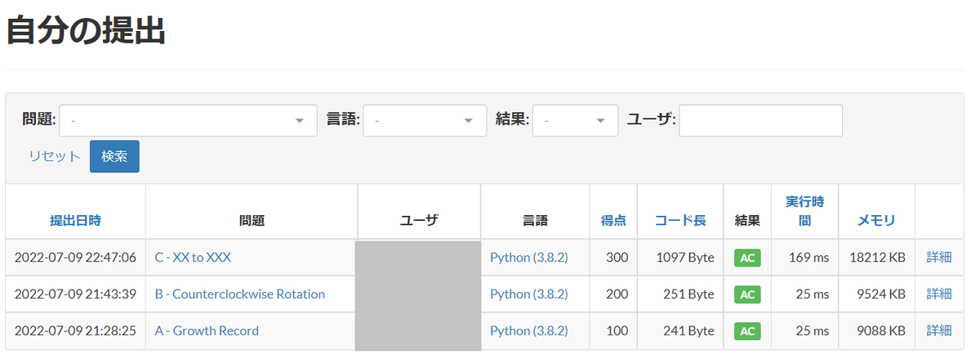
Task: Open 詳細 for the C submission
Action: tap(939, 257)
